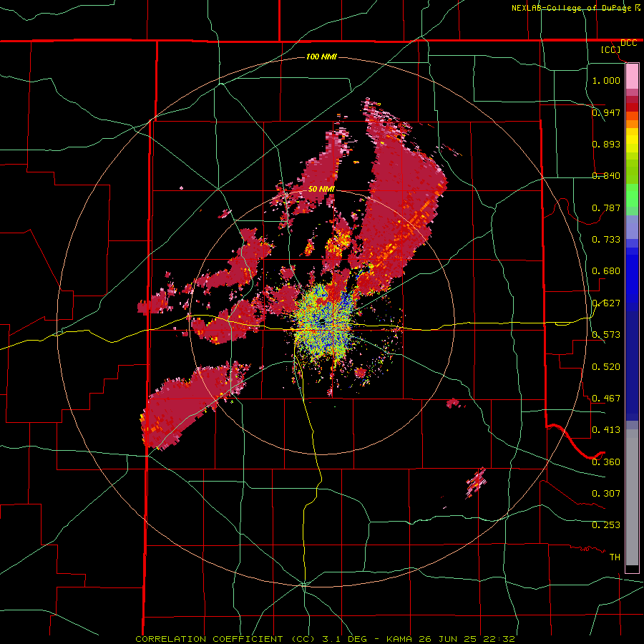The width and height of the screenshot is (644, 644).
Task: Click the pink top segment of color bar
Action: [x=632, y=77]
